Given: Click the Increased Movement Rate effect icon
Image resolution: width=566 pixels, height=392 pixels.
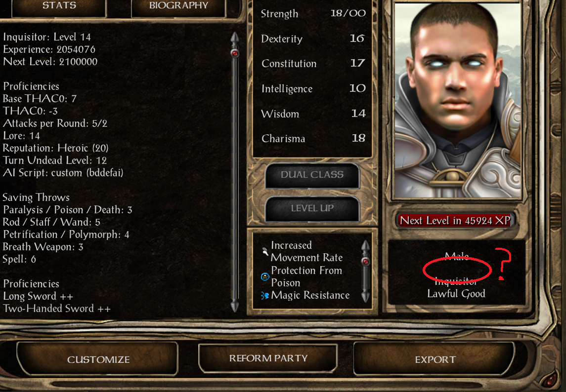Looking at the screenshot, I should tap(265, 251).
